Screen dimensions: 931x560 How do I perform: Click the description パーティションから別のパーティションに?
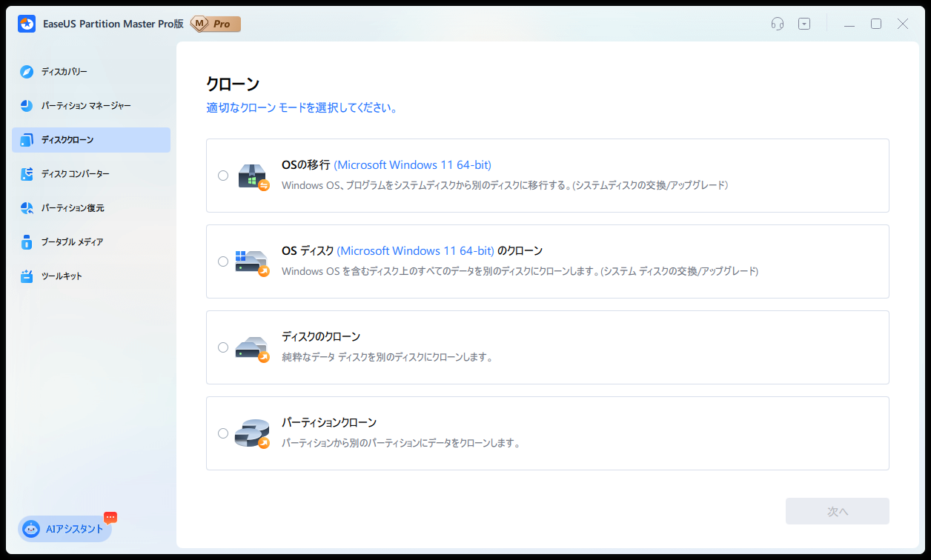[401, 443]
